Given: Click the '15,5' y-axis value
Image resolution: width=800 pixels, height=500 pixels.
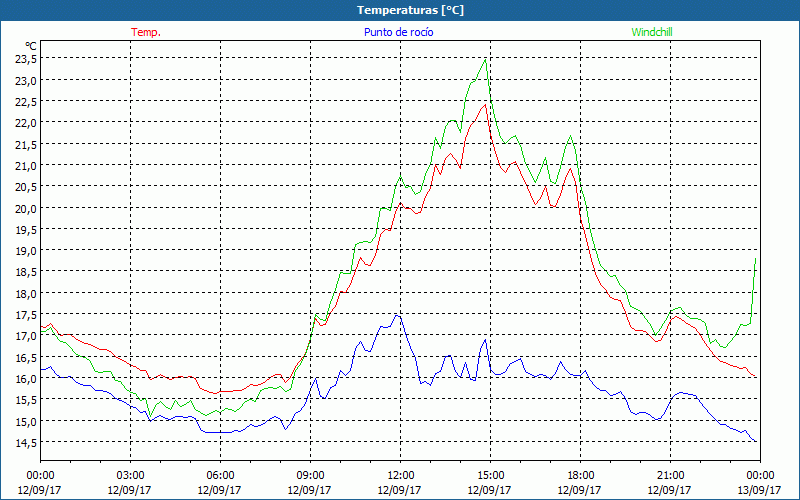Looking at the screenshot, I should point(26,399).
